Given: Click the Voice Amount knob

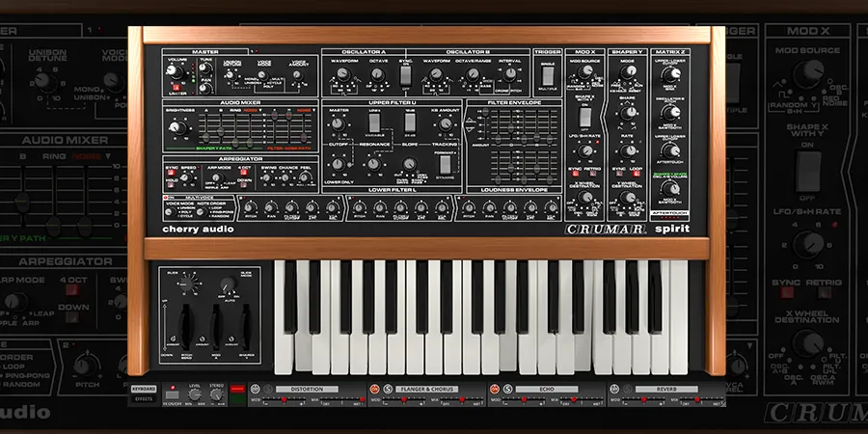Looking at the screenshot, I should pyautogui.click(x=297, y=74).
